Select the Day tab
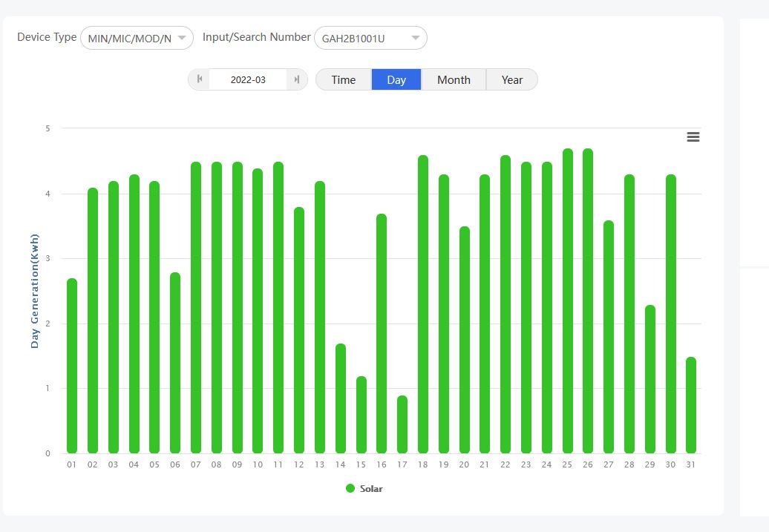 coord(396,79)
